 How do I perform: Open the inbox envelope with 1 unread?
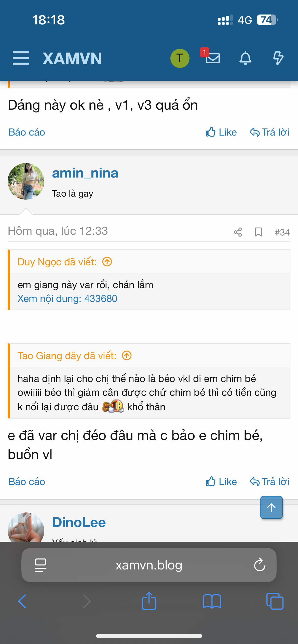pyautogui.click(x=212, y=57)
